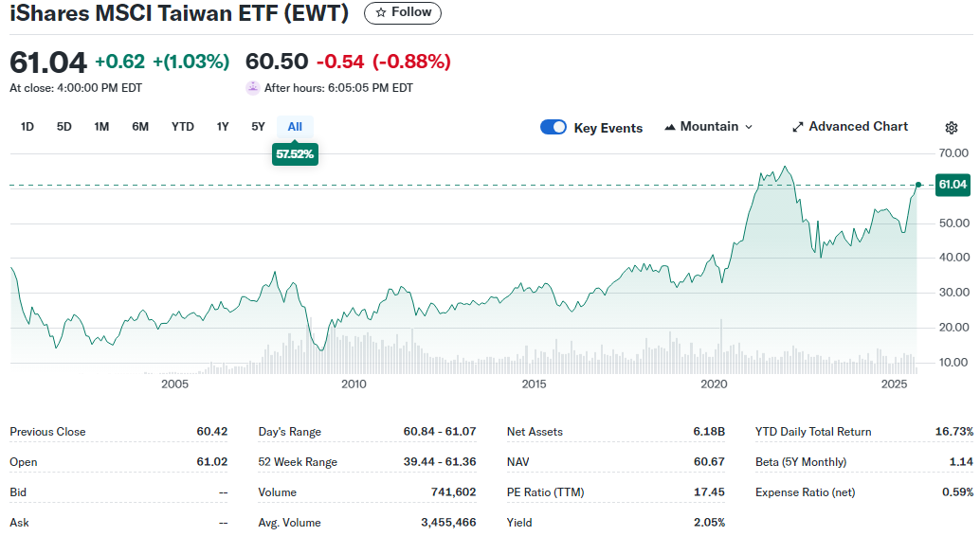Image resolution: width=980 pixels, height=536 pixels.
Task: Click the At close 4:00:00 PM EDT text
Action: [76, 88]
